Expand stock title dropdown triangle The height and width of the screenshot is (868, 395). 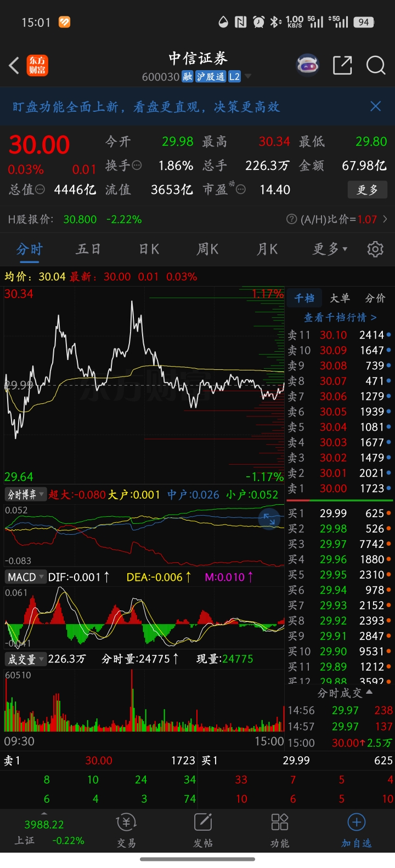click(x=248, y=76)
